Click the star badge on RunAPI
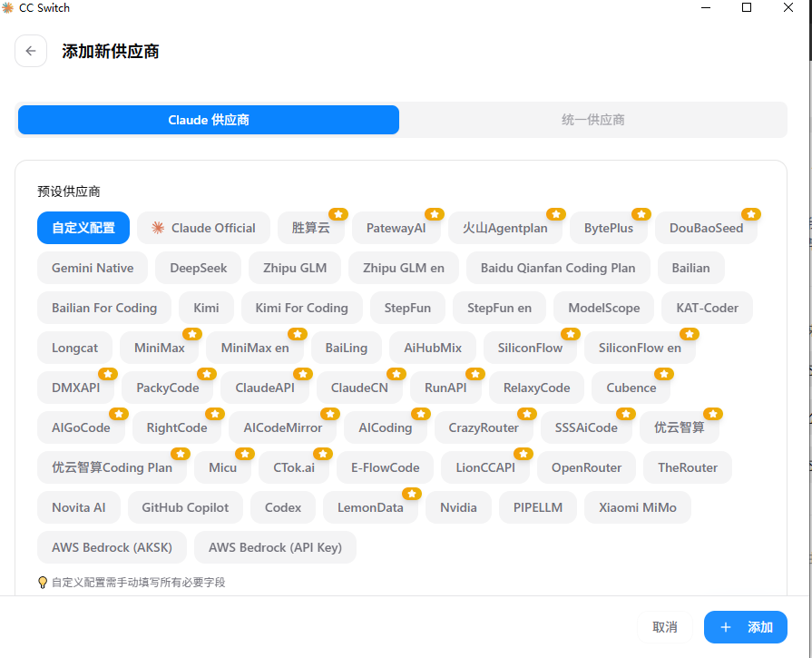 [474, 374]
